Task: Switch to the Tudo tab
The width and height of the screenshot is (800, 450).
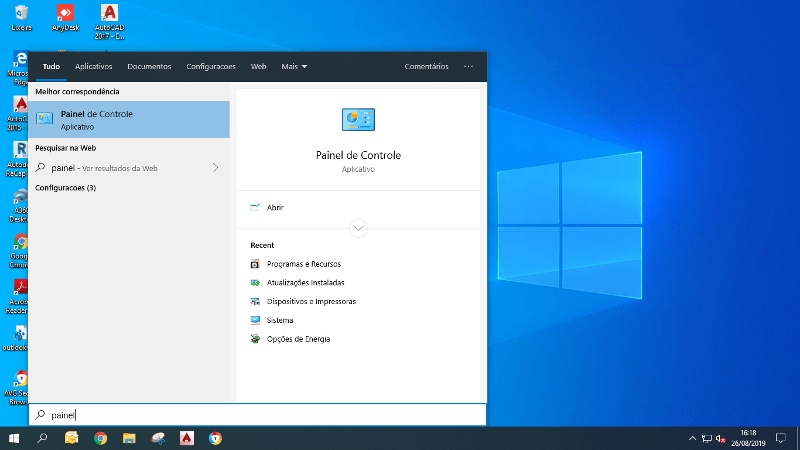Action: [51, 66]
